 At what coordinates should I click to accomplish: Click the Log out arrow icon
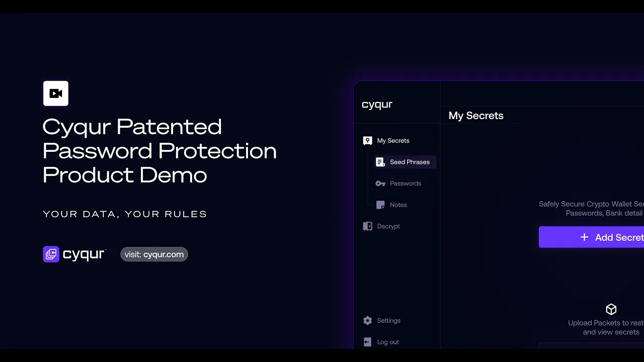click(x=368, y=342)
